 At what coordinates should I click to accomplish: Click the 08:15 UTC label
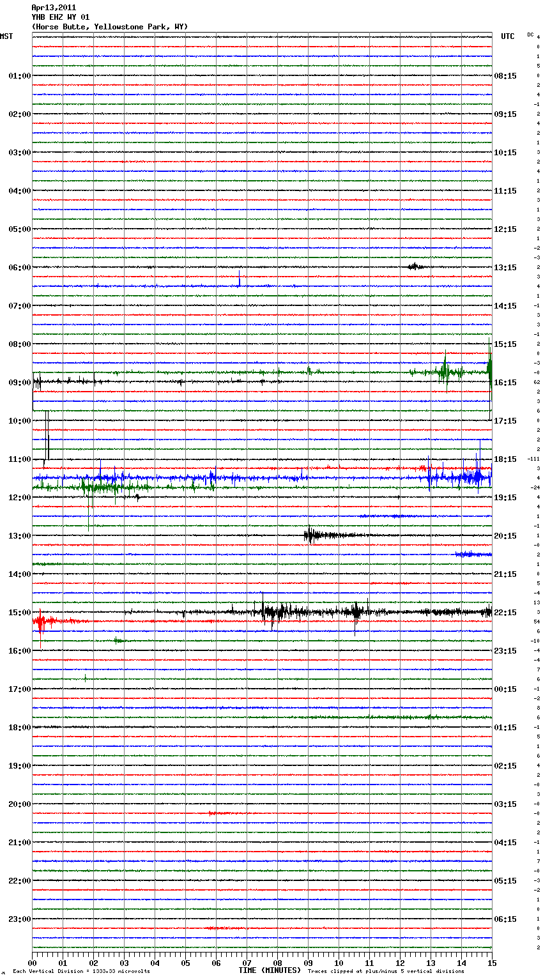pos(505,76)
